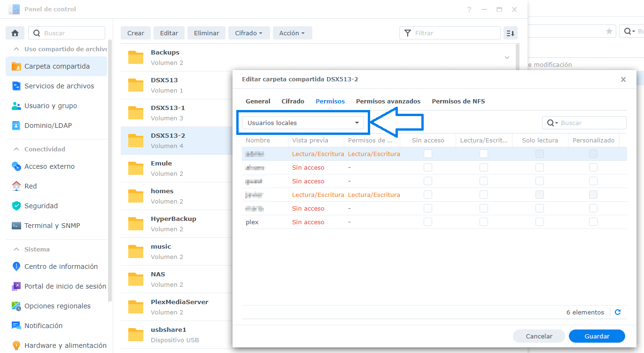
Task: Open Red network icon
Action: point(16,186)
